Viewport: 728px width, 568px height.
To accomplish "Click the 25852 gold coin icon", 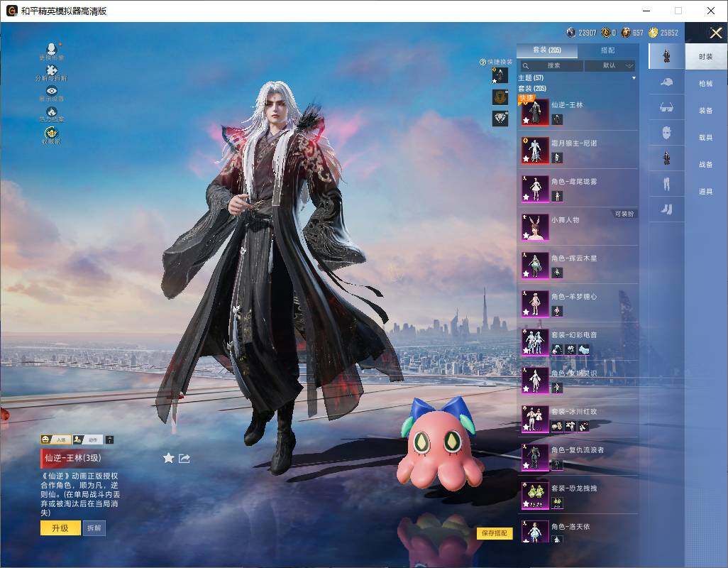I will (x=653, y=33).
